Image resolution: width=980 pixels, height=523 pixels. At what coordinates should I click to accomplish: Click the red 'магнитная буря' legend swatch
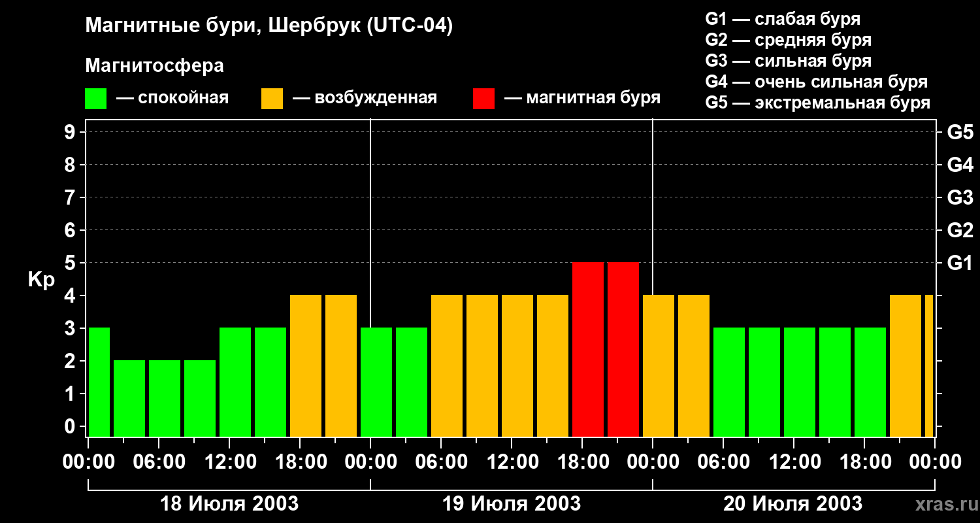[483, 99]
